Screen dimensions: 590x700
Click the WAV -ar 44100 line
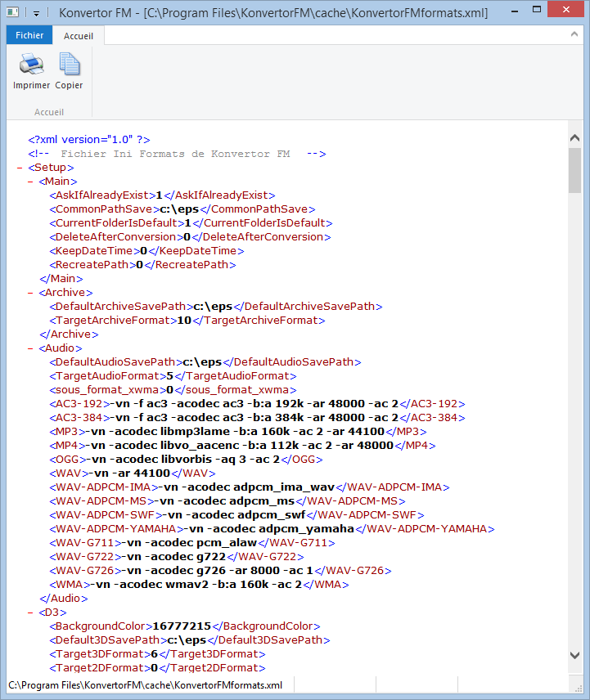(133, 473)
